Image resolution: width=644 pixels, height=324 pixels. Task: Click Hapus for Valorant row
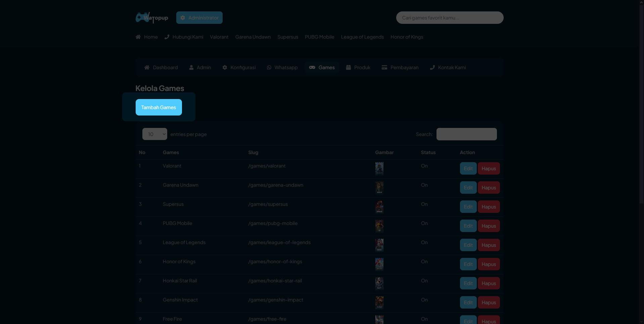coord(489,169)
